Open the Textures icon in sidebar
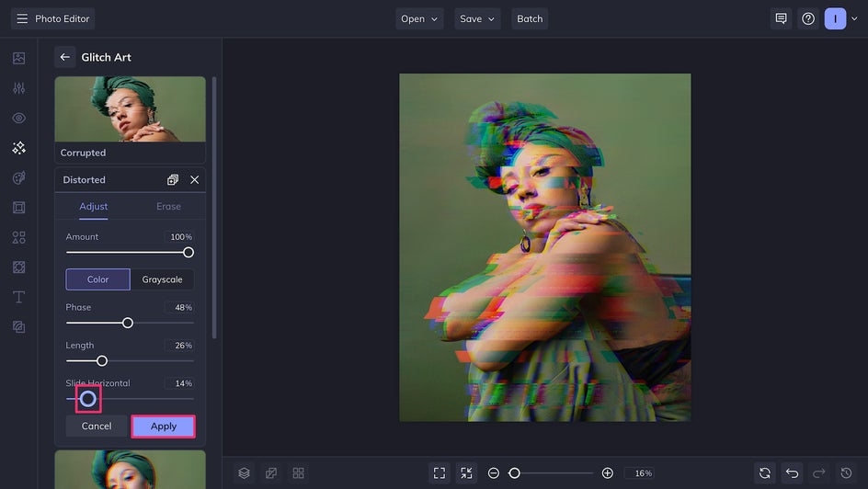 (x=18, y=327)
